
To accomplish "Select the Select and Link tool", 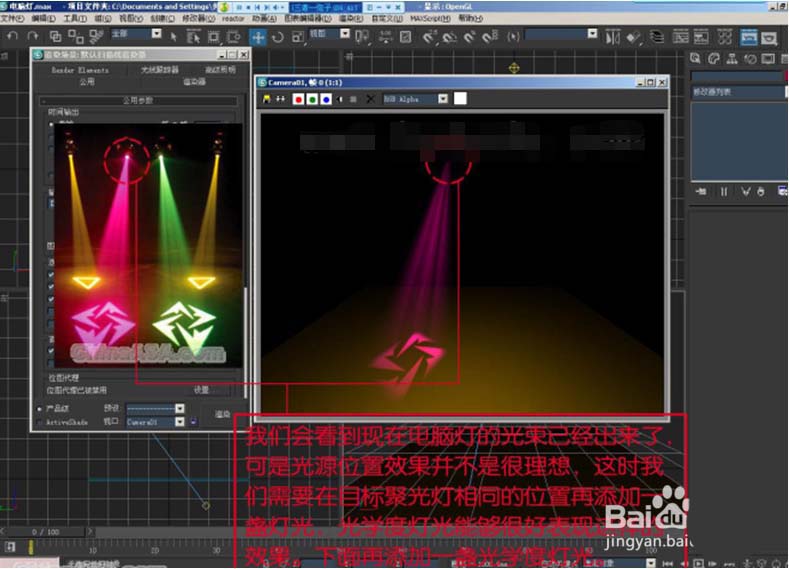I will point(55,36).
